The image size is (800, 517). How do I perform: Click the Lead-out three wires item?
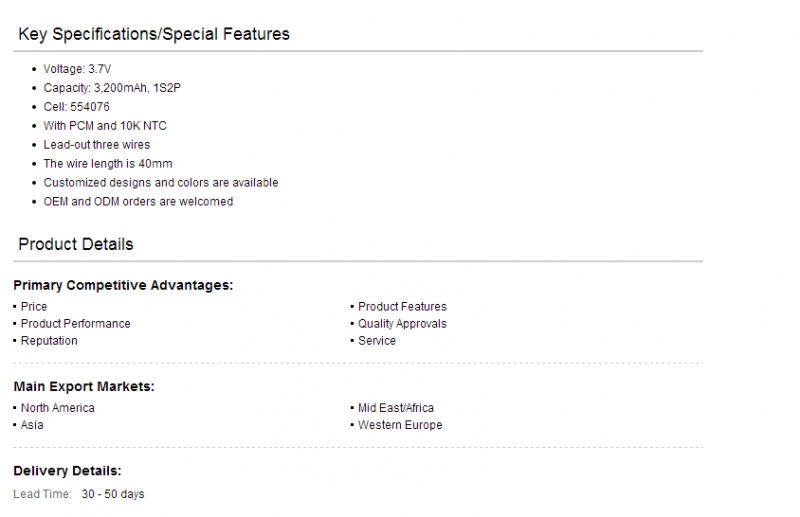tap(97, 144)
